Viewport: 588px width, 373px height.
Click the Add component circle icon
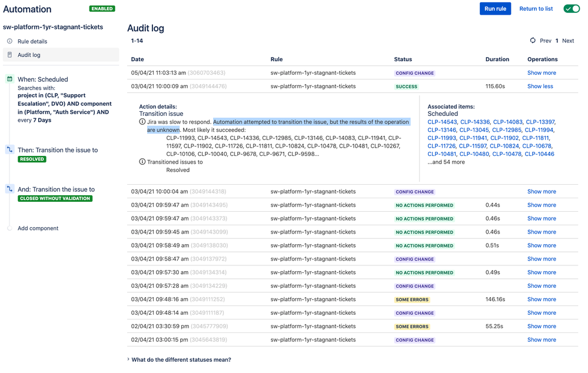[x=10, y=228]
